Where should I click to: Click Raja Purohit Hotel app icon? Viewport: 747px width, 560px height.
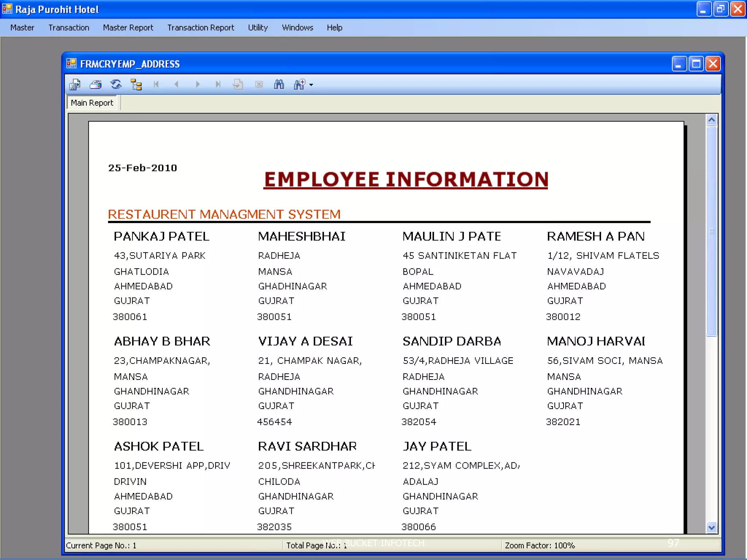pos(7,9)
